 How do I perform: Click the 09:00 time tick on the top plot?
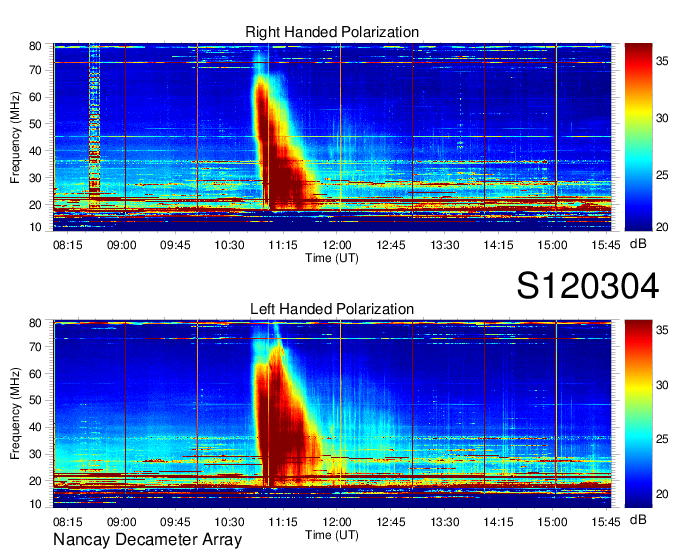(x=121, y=245)
